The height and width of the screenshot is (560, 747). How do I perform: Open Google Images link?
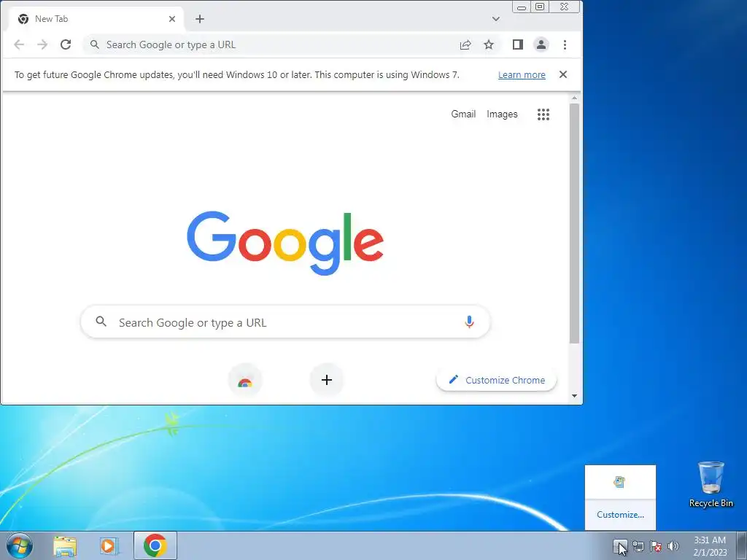(x=502, y=114)
